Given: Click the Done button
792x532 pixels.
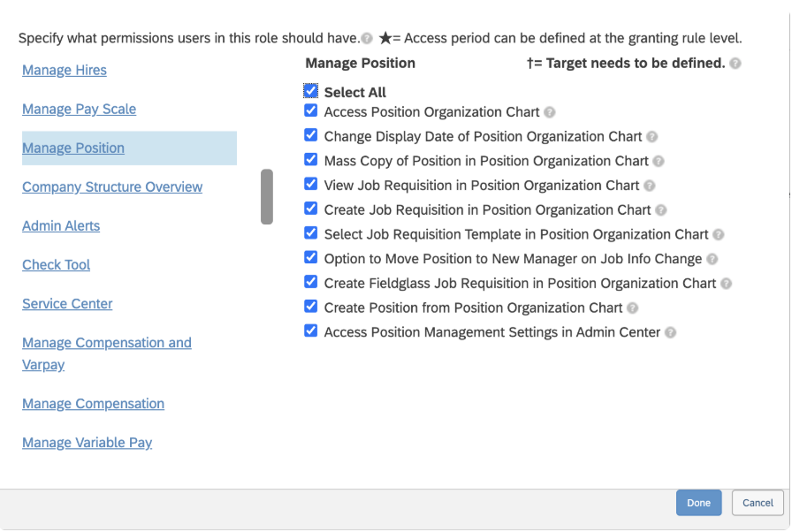Looking at the screenshot, I should click(x=698, y=503).
